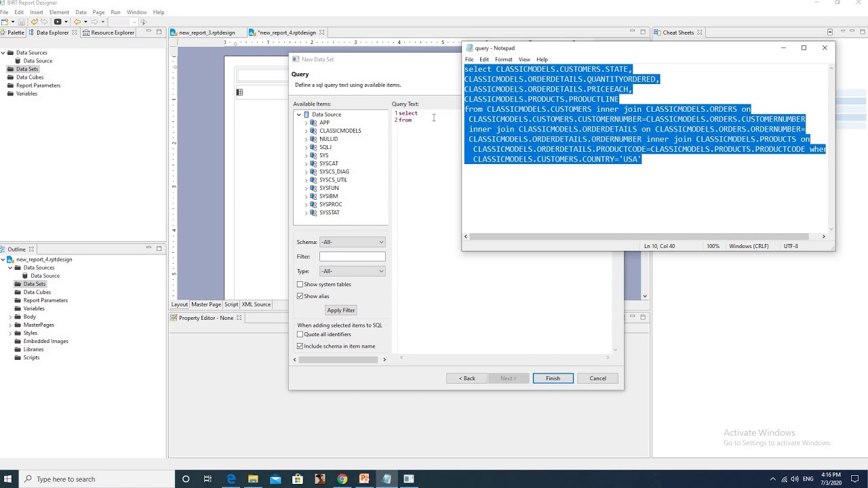Image resolution: width=868 pixels, height=488 pixels.
Task: Click the Cancel button in New Data Set
Action: tap(597, 378)
